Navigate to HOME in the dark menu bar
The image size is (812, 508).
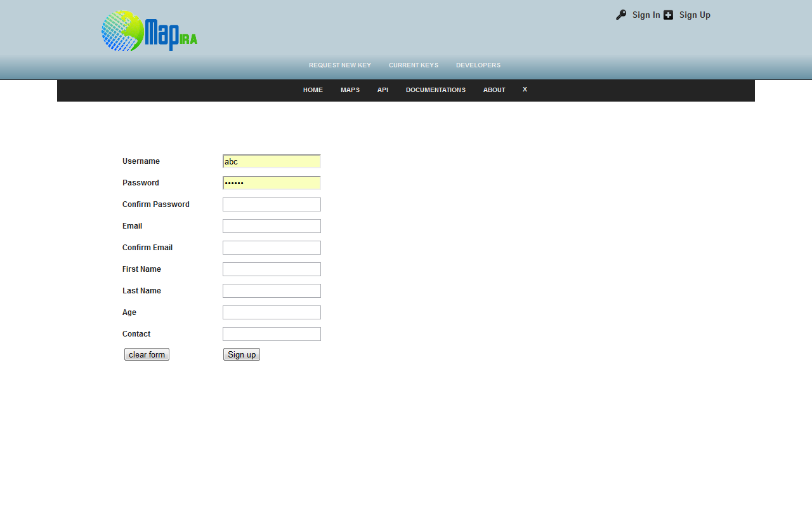(x=313, y=90)
